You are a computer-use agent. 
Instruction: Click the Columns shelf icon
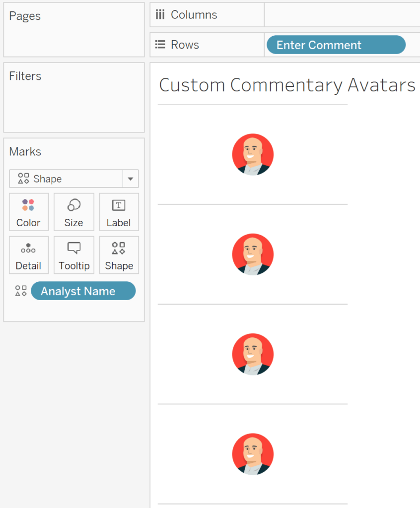[x=160, y=14]
